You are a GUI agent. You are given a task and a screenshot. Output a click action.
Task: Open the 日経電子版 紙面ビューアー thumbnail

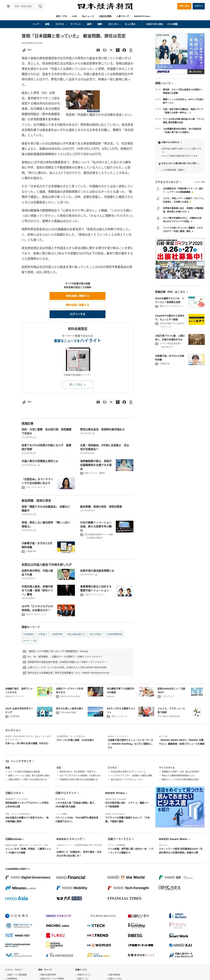click(x=77, y=359)
